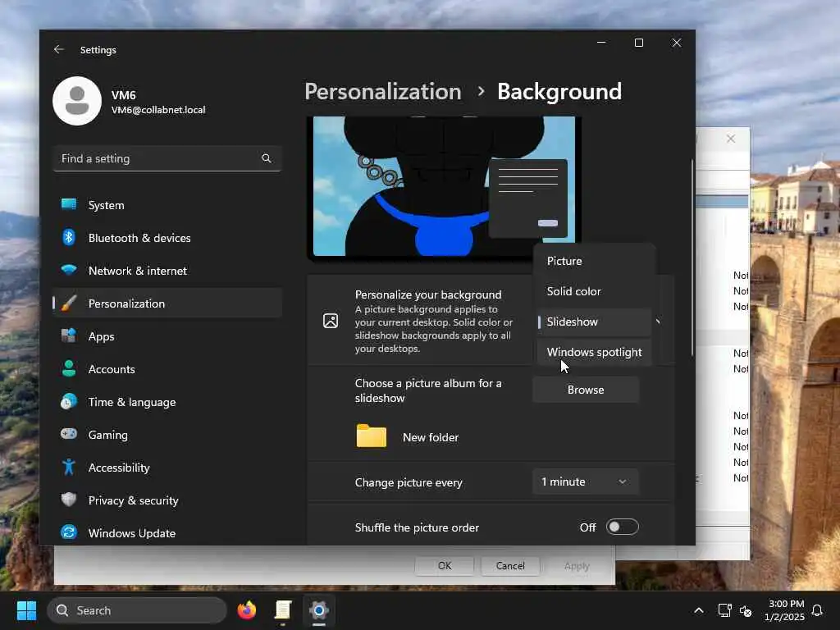Image resolution: width=840 pixels, height=630 pixels.
Task: Click the Time & language clock icon
Action: click(x=69, y=402)
